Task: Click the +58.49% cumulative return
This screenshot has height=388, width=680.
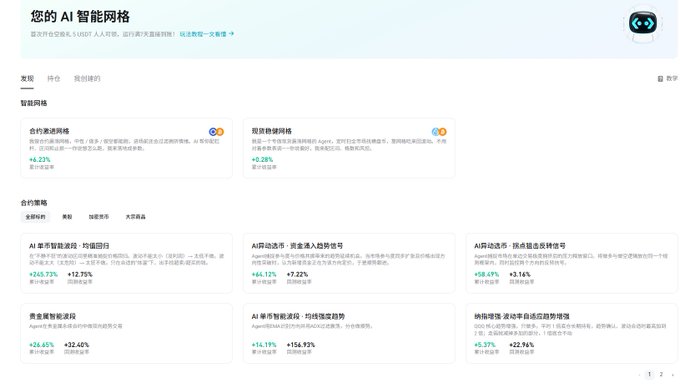Action: 487,274
